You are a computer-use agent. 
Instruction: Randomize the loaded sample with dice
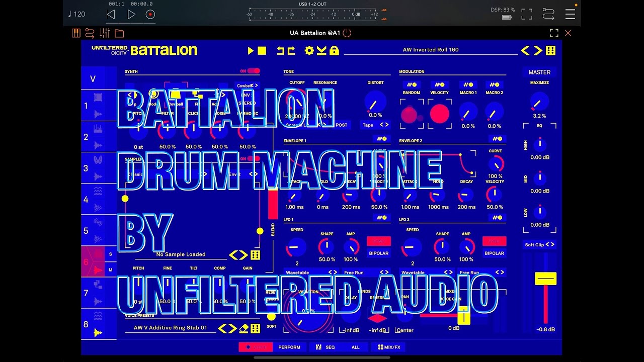[256, 255]
